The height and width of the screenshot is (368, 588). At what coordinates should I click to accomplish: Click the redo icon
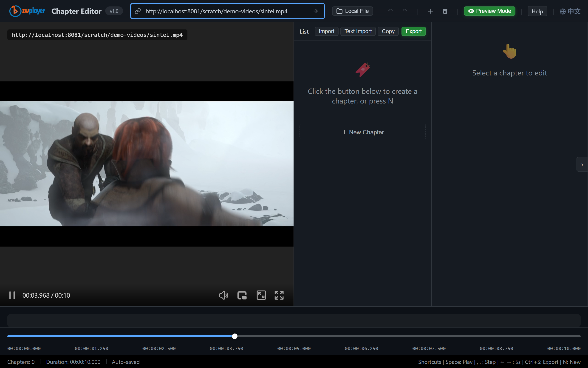(405, 11)
